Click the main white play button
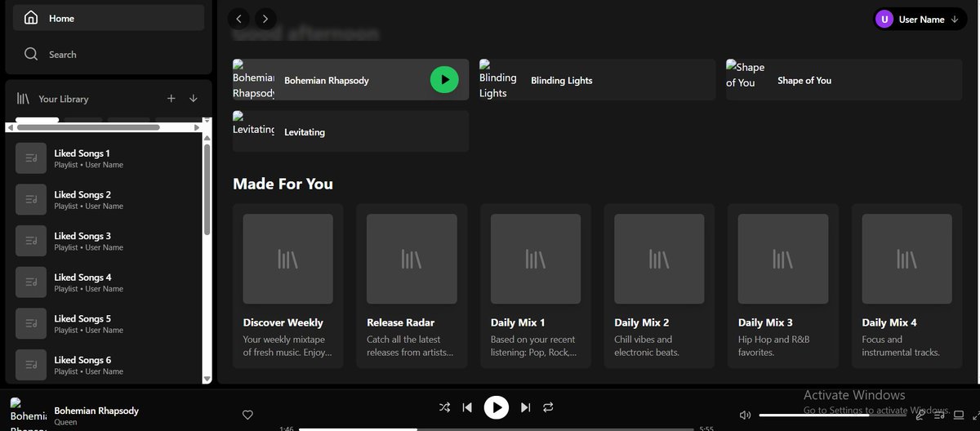The width and height of the screenshot is (980, 431). click(x=497, y=407)
